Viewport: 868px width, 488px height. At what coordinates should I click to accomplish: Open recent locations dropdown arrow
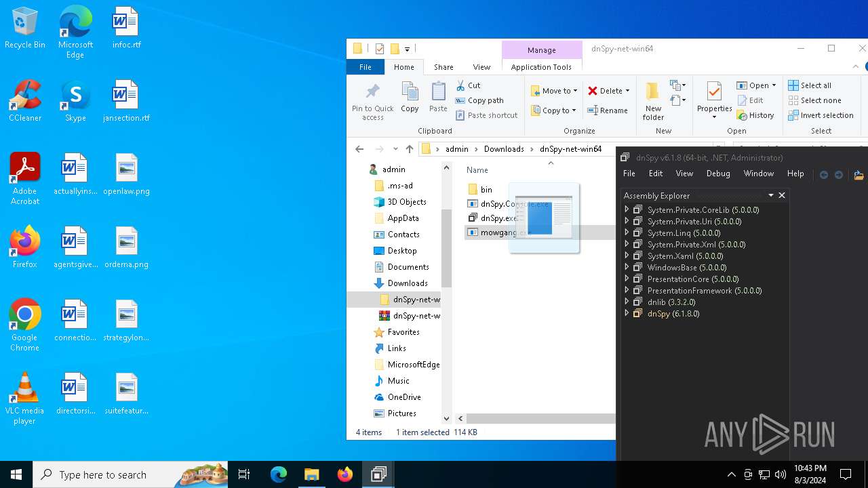(x=395, y=149)
